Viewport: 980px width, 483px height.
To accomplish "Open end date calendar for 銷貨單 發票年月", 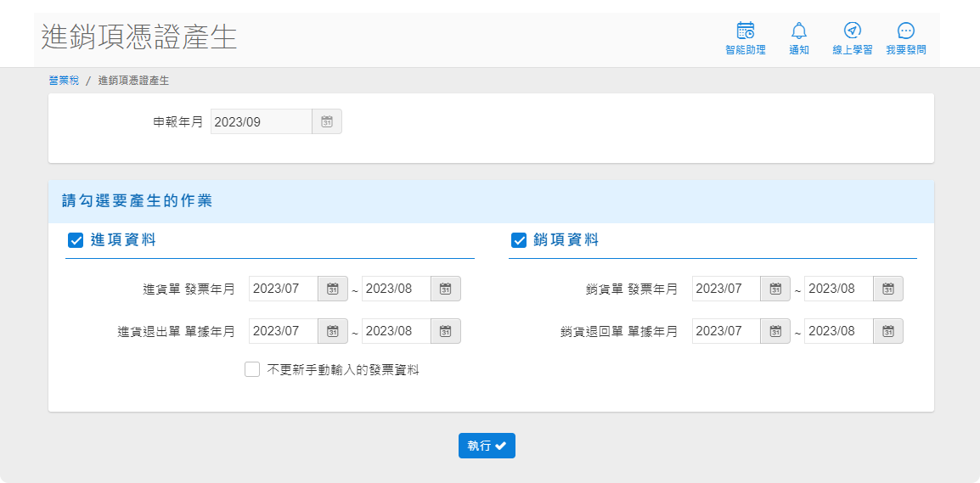I will 887,289.
